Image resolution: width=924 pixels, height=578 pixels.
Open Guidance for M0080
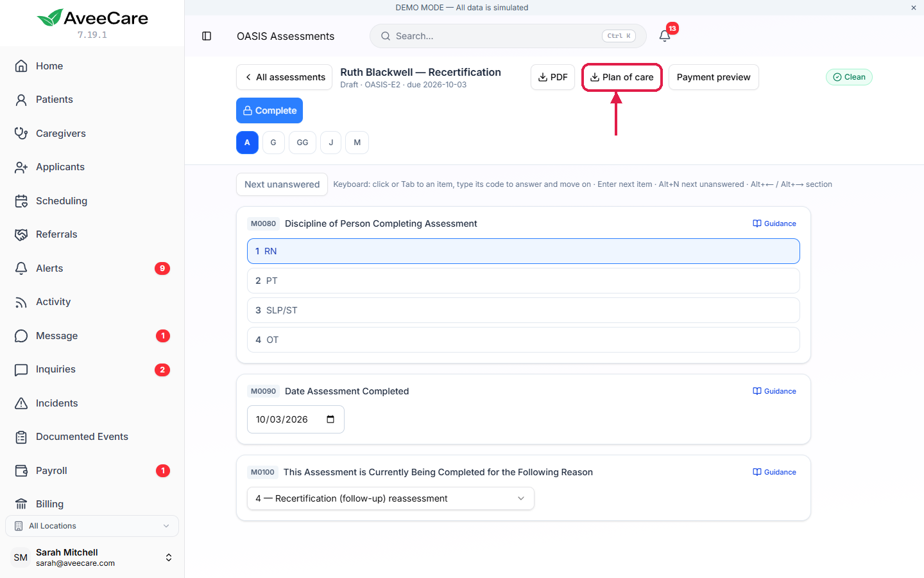click(x=774, y=223)
